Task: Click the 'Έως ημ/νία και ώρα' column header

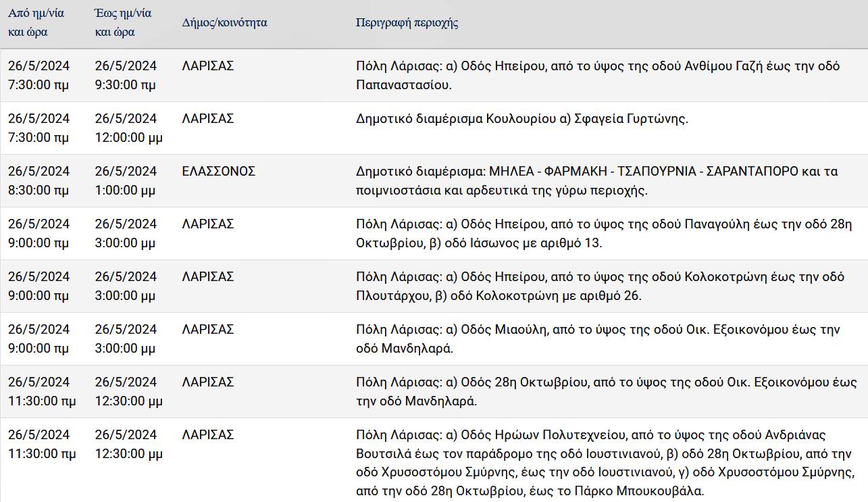Action: [x=123, y=22]
